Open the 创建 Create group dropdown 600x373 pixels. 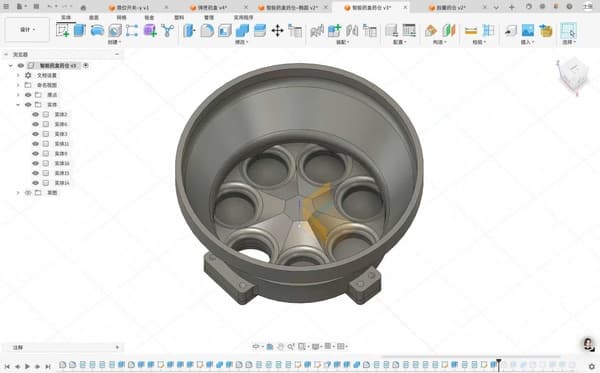point(114,42)
